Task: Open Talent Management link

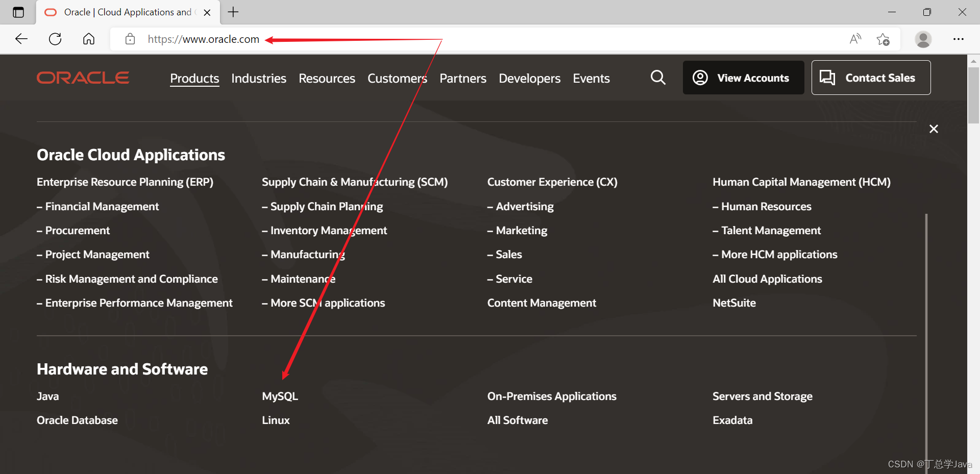Action: click(x=767, y=231)
